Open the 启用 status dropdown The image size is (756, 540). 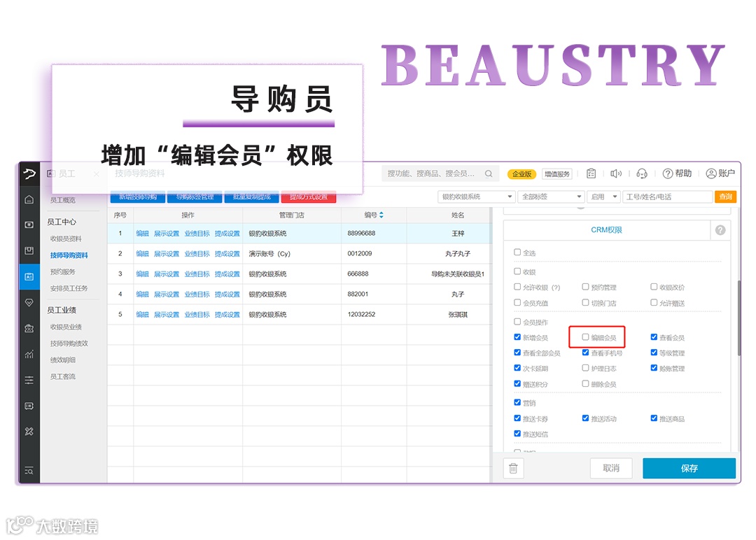[x=603, y=197]
